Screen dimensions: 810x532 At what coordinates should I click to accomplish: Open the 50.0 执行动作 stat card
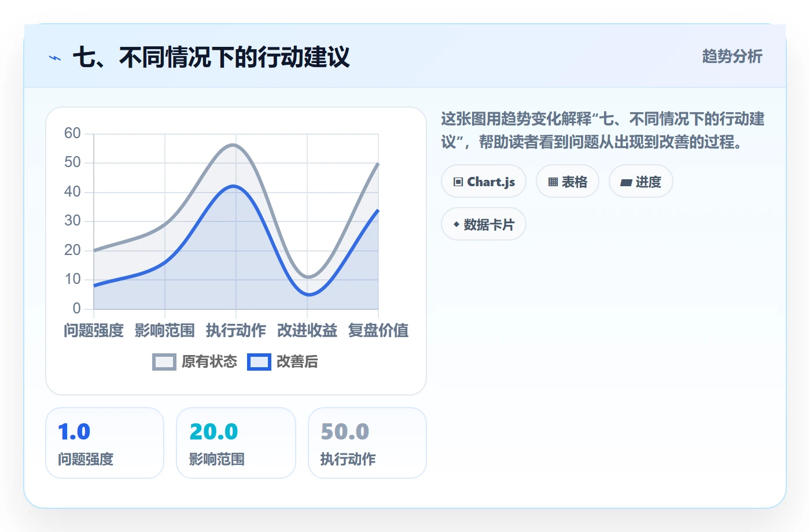(x=367, y=443)
